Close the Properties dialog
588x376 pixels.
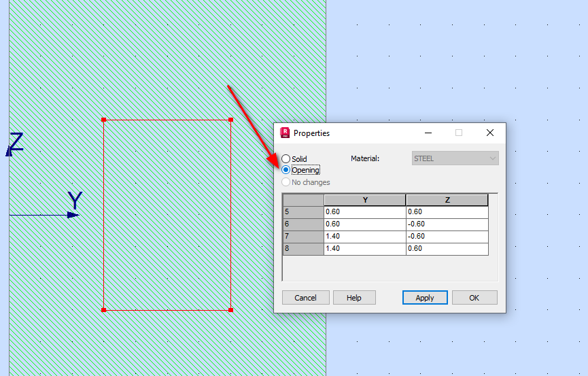click(489, 133)
